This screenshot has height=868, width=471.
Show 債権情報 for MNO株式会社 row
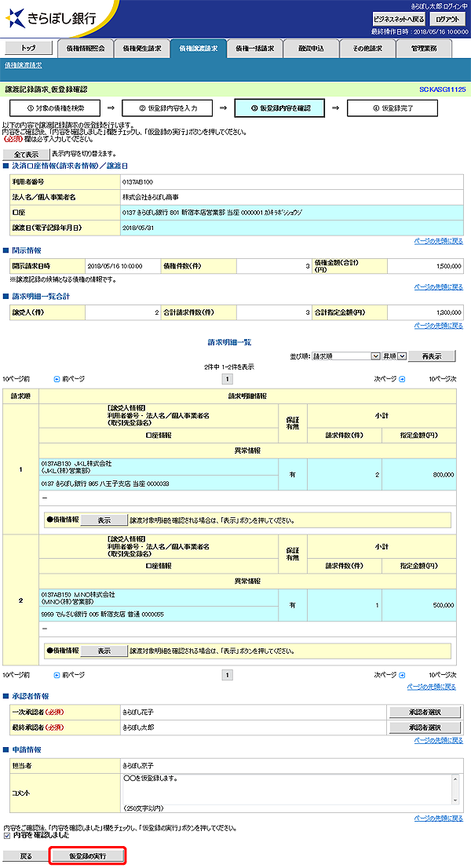(104, 651)
